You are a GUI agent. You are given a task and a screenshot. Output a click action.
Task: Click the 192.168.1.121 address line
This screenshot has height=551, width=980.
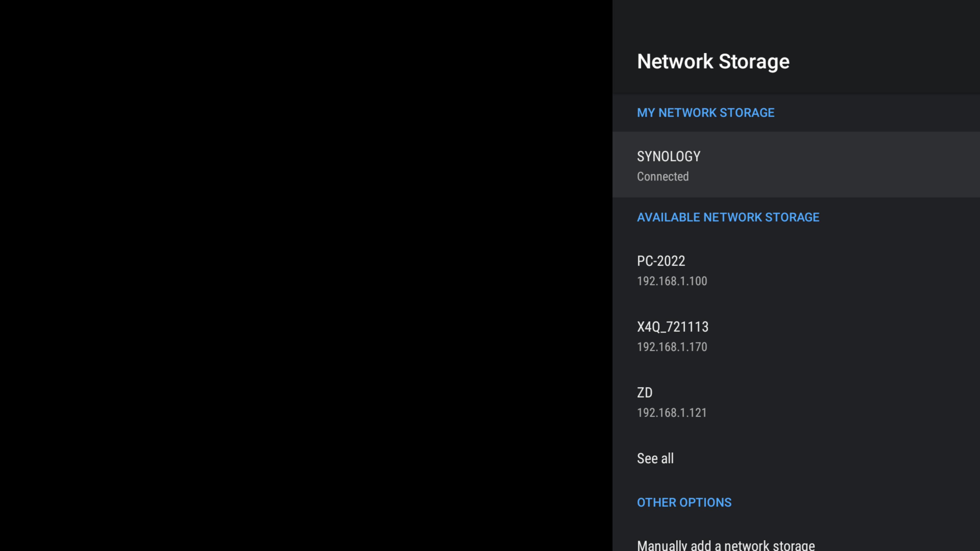coord(671,412)
